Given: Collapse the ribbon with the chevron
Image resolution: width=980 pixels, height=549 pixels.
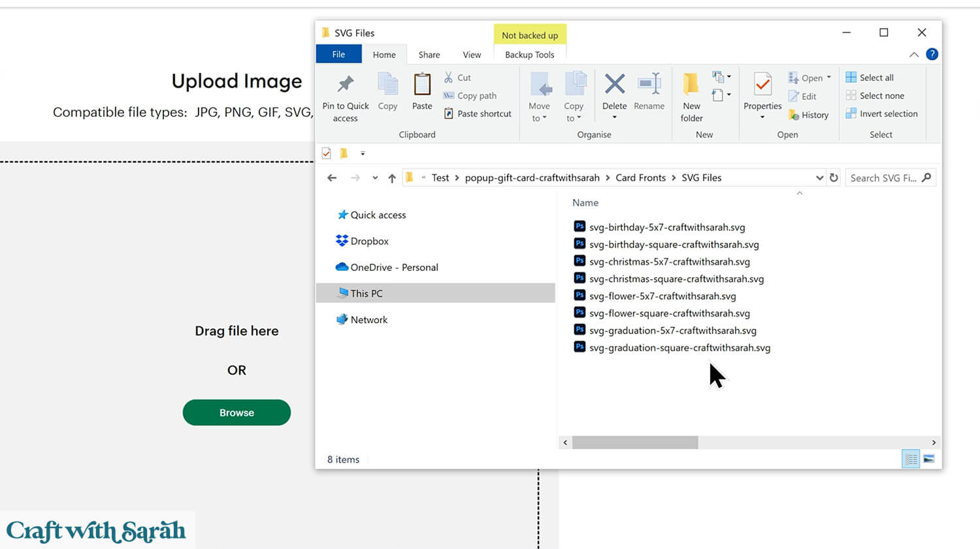Looking at the screenshot, I should [x=914, y=55].
